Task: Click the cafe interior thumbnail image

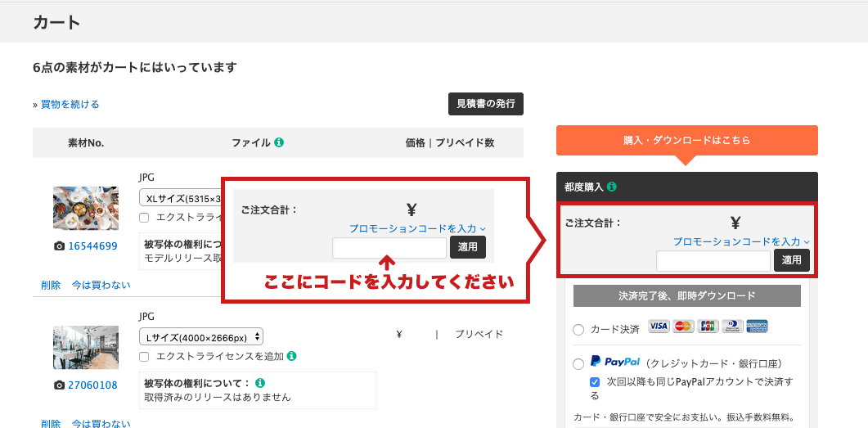Action: [86, 347]
